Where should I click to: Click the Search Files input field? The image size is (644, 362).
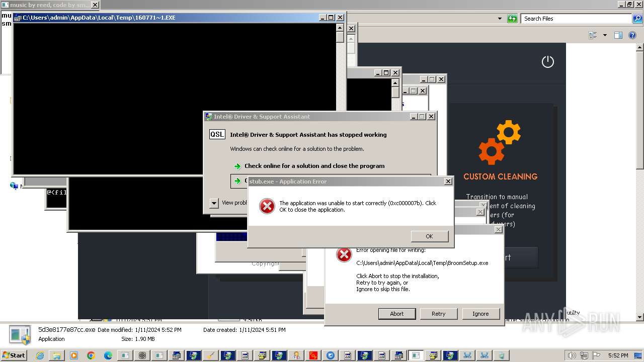[x=576, y=19]
